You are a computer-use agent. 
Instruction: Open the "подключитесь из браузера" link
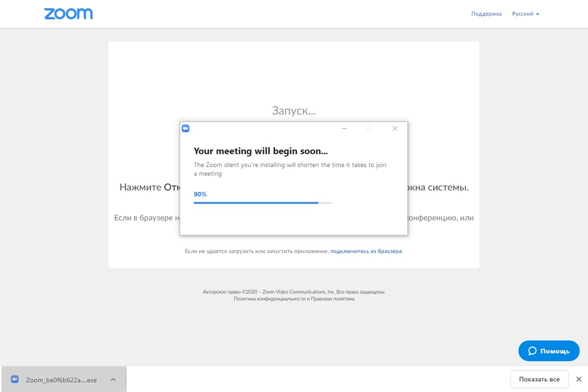point(367,251)
